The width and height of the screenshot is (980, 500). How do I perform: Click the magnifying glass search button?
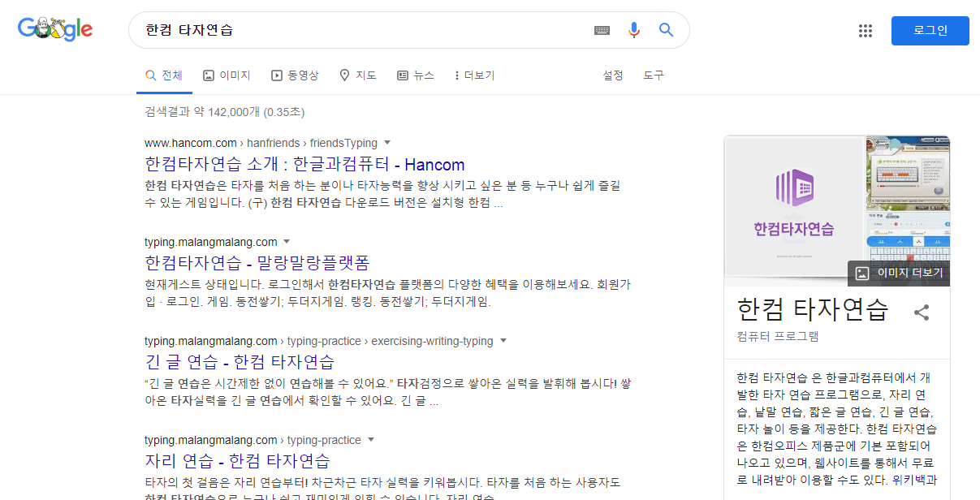666,30
